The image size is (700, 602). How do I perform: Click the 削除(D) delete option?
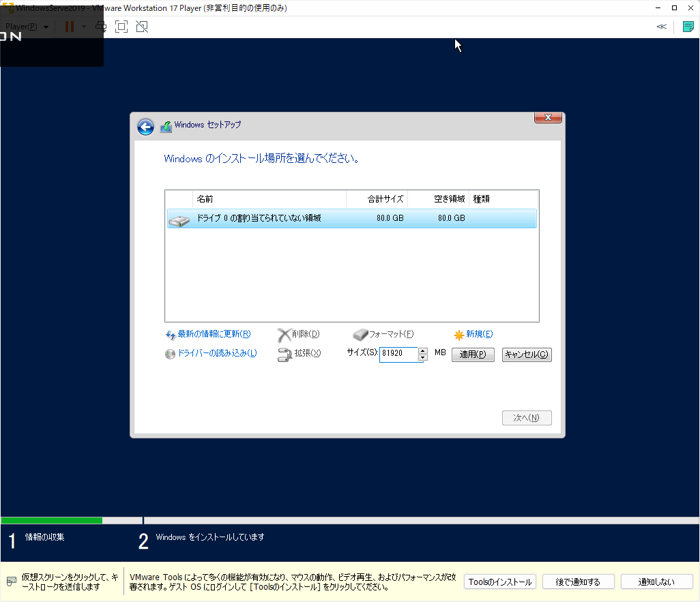click(x=306, y=334)
